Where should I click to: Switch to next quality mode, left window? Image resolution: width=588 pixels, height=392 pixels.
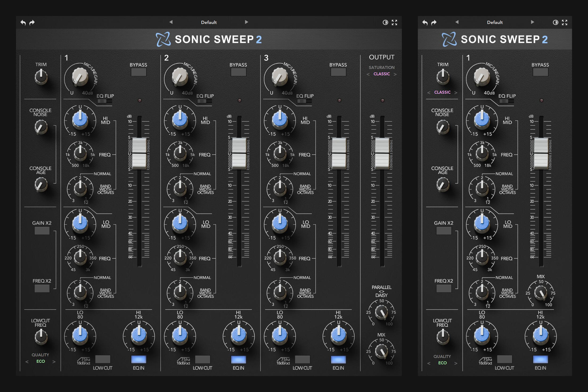pos(54,362)
